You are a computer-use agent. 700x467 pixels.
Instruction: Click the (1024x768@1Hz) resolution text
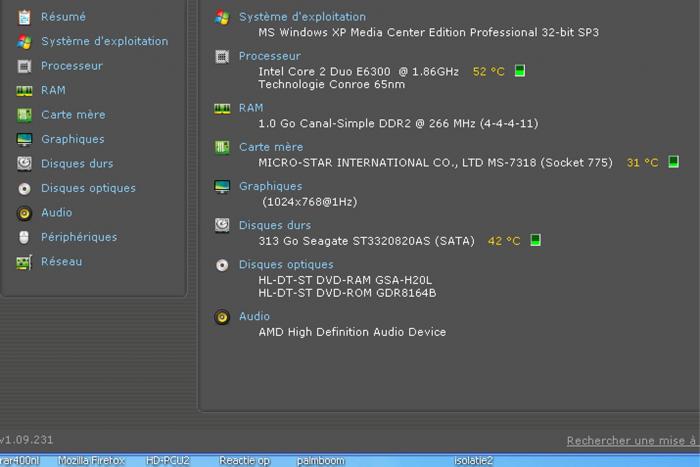[310, 202]
